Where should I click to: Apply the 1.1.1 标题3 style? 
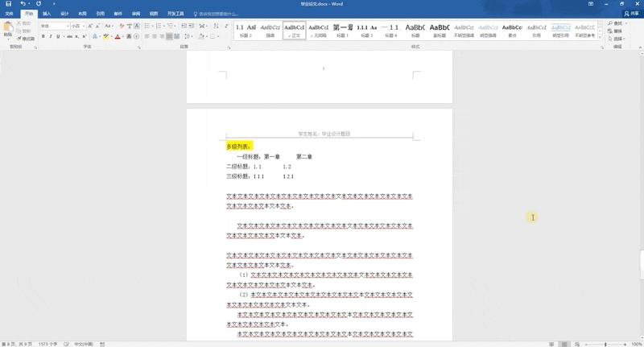pos(366,30)
